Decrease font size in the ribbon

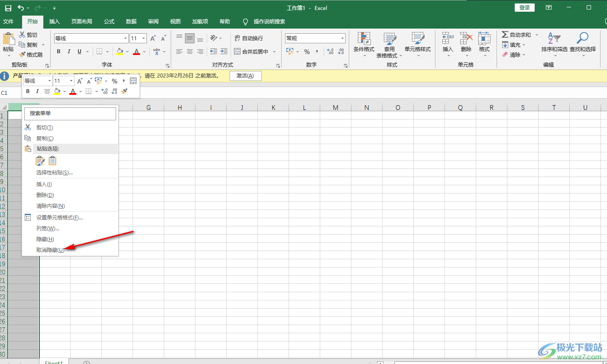click(x=163, y=39)
